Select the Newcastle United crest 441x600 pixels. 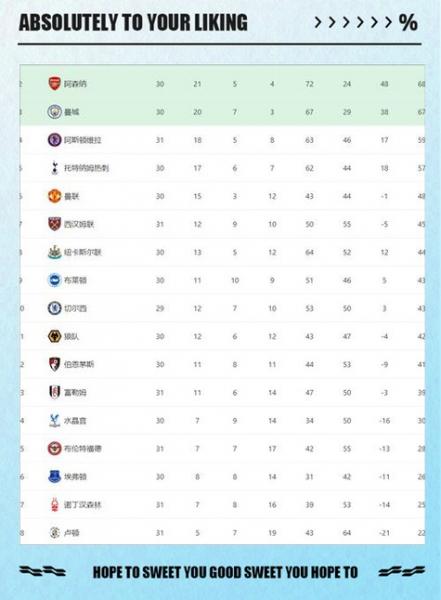[54, 252]
